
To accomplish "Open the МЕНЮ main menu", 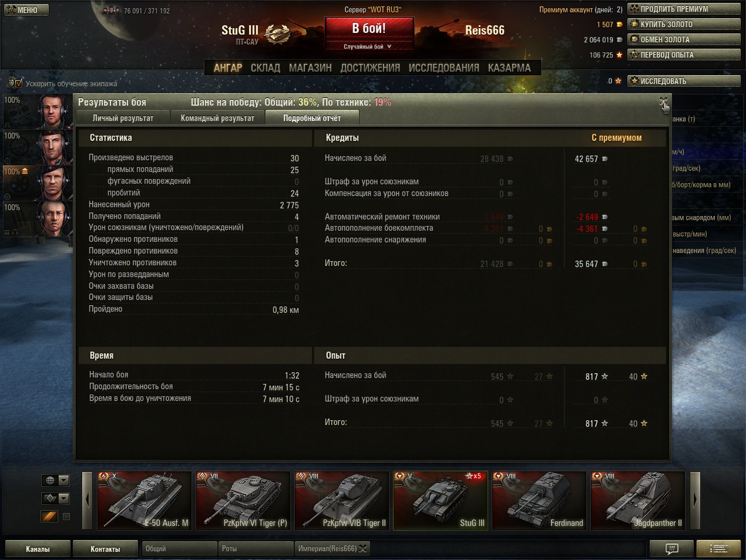I will 26,10.
